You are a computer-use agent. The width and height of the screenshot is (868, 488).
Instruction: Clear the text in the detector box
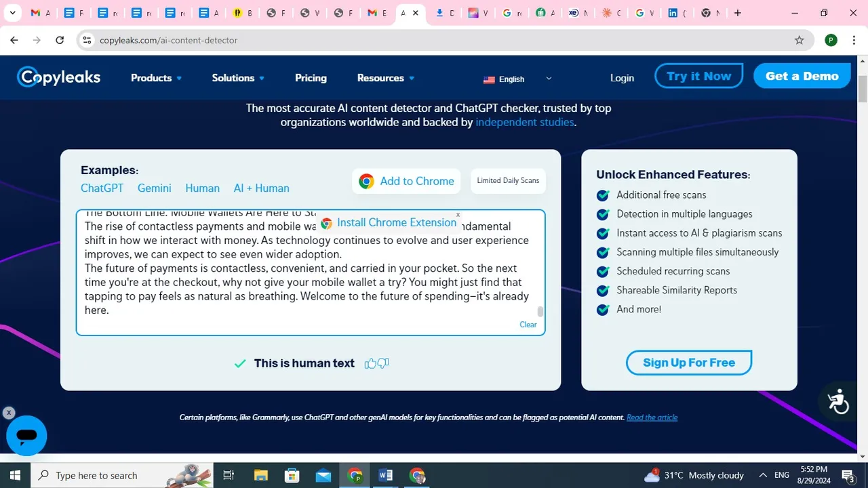click(528, 325)
